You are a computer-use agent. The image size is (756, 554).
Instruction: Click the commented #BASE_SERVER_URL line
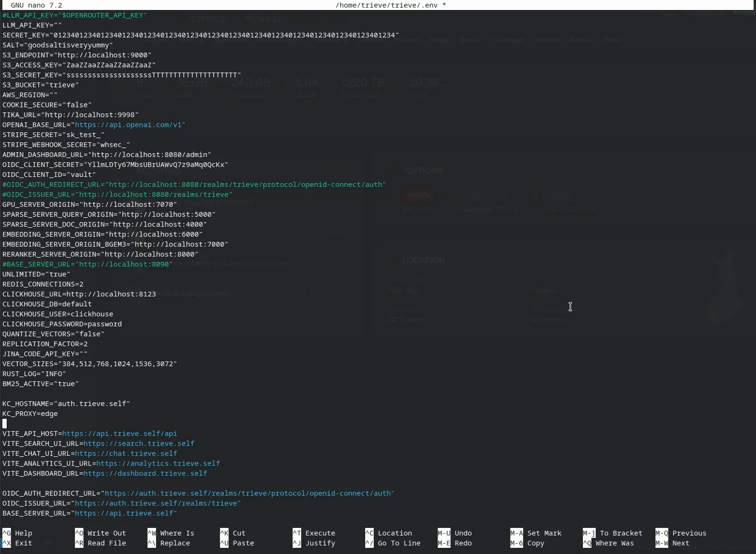pyautogui.click(x=88, y=264)
